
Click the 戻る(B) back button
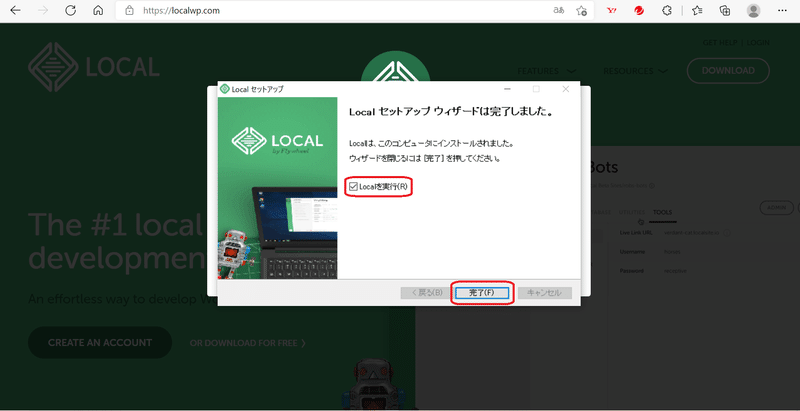coord(426,293)
